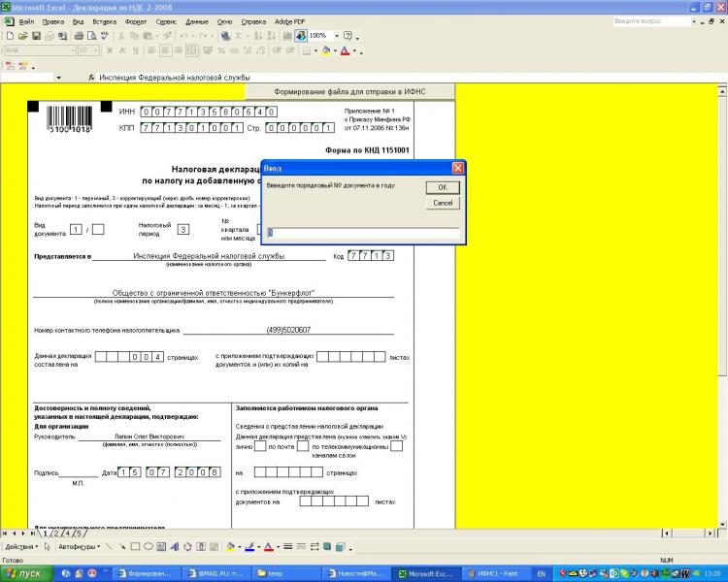Screen dimensions: 728x582
Task: Open the Файл menu
Action: tap(26, 20)
